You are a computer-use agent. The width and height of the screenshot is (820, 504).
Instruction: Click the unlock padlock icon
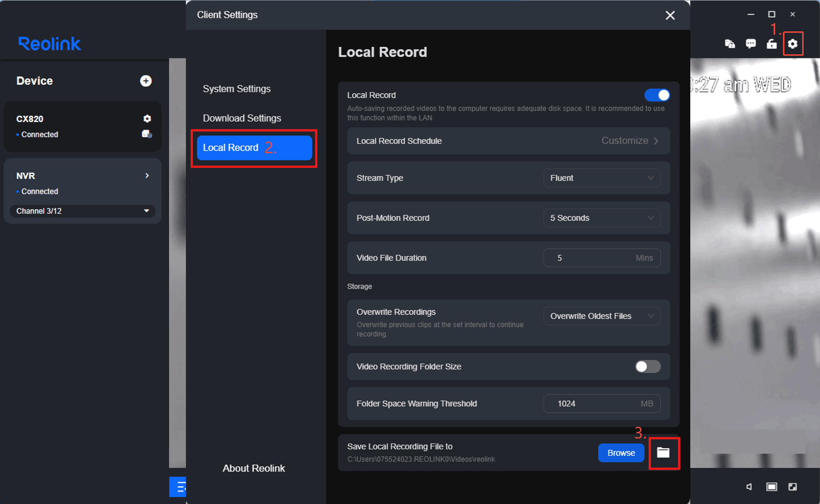(772, 44)
